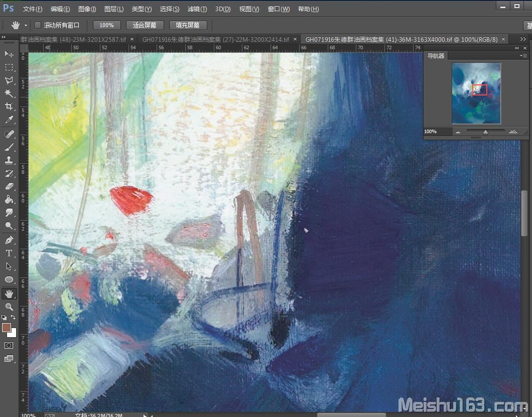Select the Hand tool in toolbox
Screen dimensions: 532x417
pyautogui.click(x=9, y=294)
